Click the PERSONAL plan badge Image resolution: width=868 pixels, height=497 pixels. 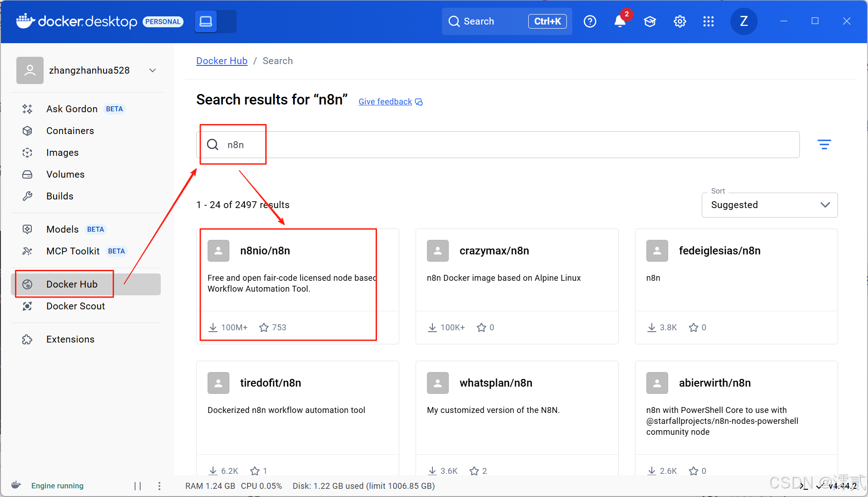pyautogui.click(x=163, y=22)
